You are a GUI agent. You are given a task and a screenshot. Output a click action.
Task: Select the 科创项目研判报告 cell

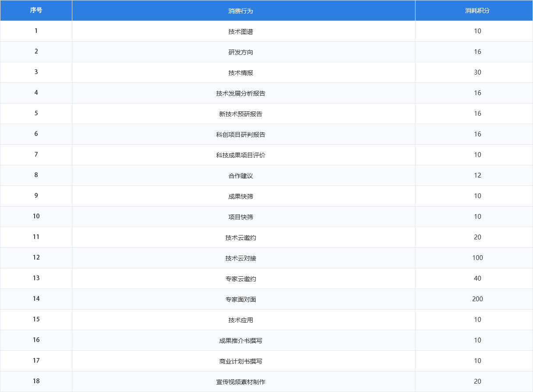point(241,135)
